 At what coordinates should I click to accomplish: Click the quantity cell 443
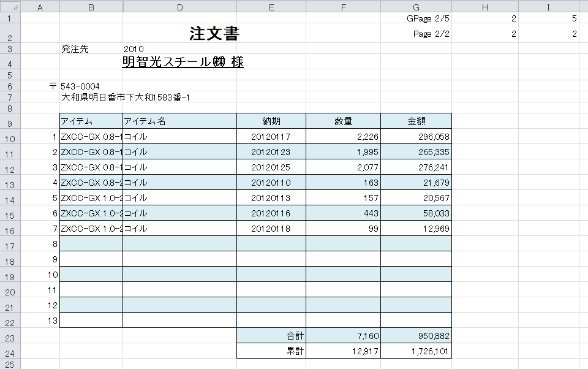343,213
